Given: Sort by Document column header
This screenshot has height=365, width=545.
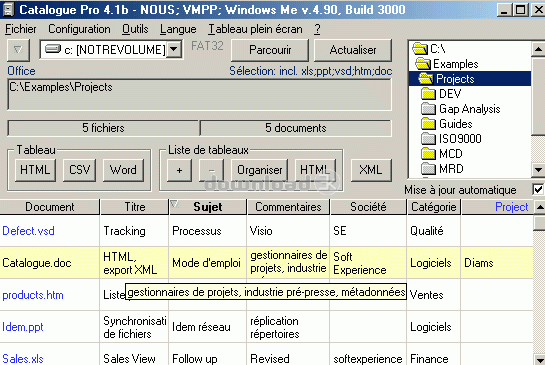Looking at the screenshot, I should click(x=50, y=207).
